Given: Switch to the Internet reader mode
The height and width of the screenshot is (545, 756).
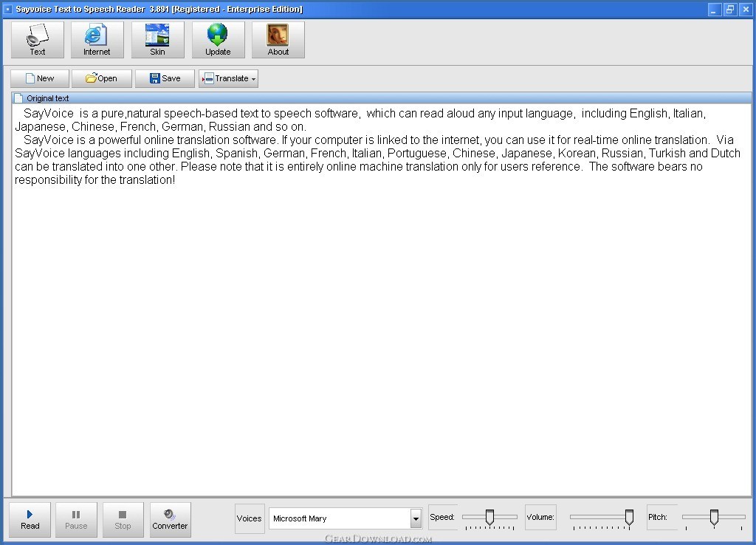Looking at the screenshot, I should pyautogui.click(x=97, y=40).
